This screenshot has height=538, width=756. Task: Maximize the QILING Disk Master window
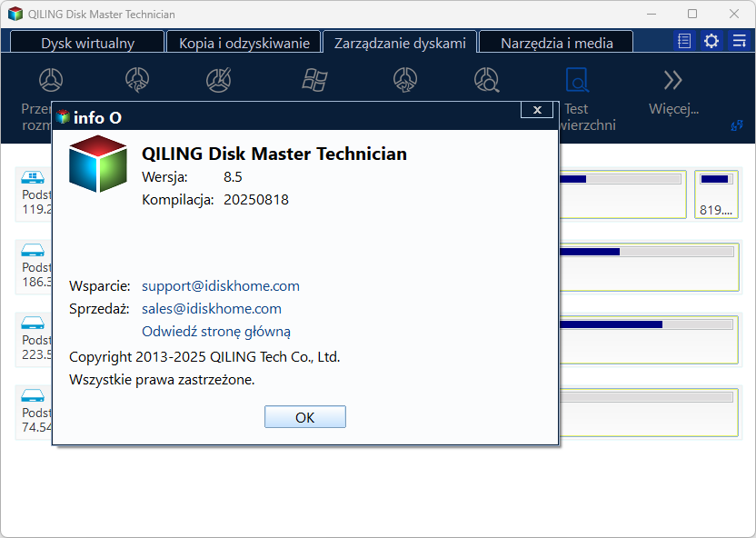(692, 14)
